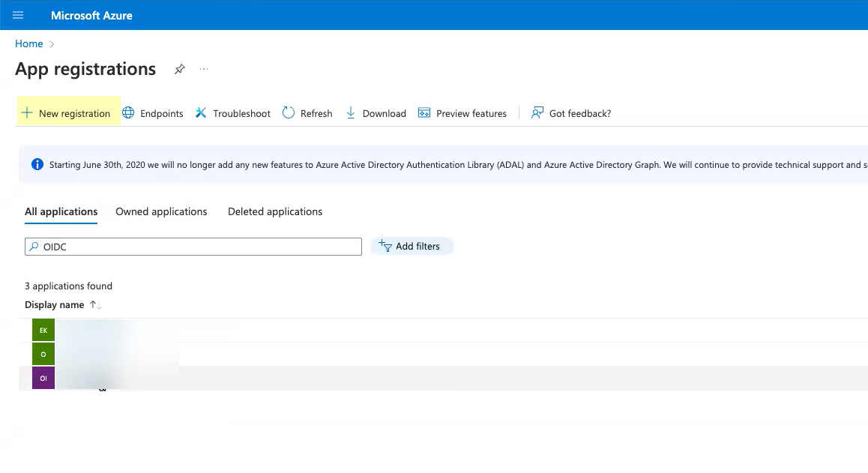Refresh the app registrations list

click(x=307, y=113)
